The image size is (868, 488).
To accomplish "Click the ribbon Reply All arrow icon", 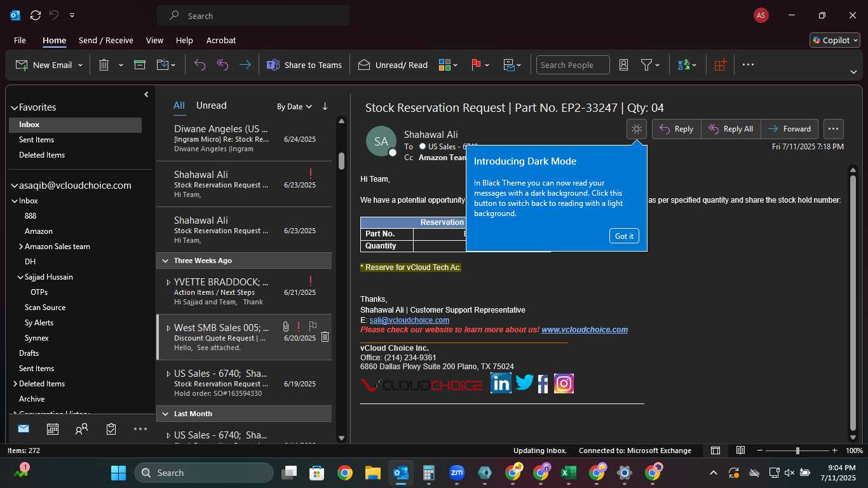I will (x=222, y=65).
